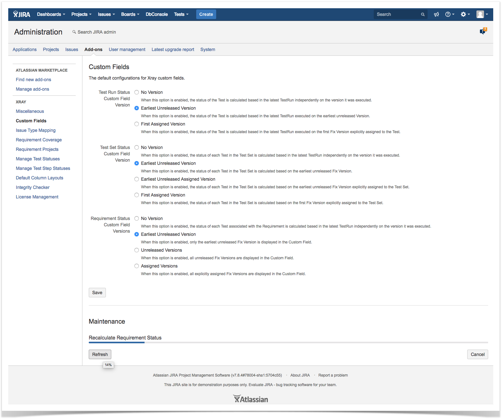Select Earliest Unreleased Version for Test Run Status
The image size is (504, 420).
click(x=137, y=108)
